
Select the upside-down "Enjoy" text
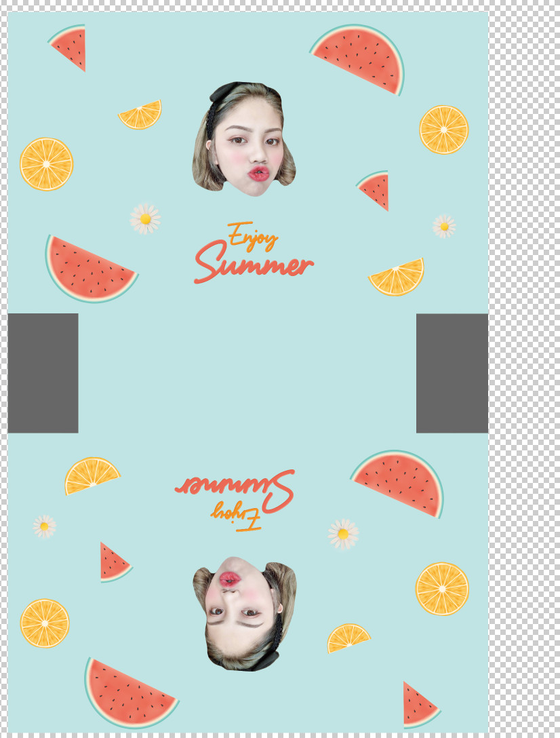[x=236, y=516]
